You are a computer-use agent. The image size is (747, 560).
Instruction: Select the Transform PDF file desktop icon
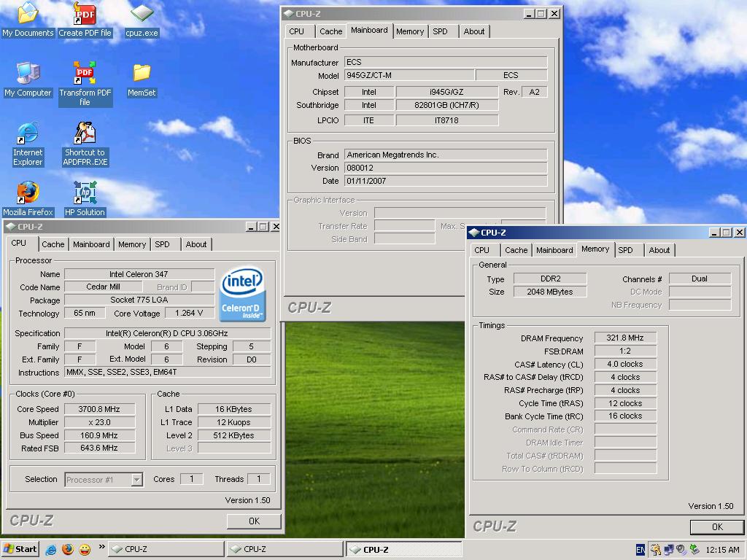(x=85, y=84)
